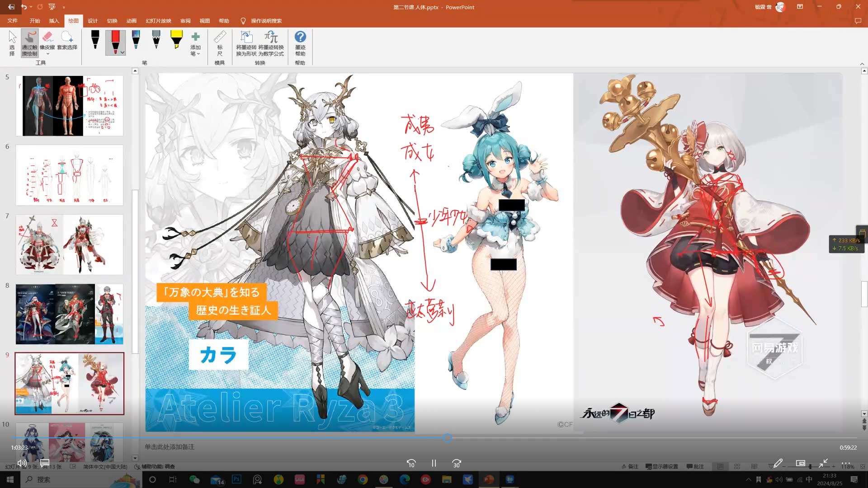Open slide 7 thumbnail
Image resolution: width=868 pixels, height=488 pixels.
tap(69, 244)
